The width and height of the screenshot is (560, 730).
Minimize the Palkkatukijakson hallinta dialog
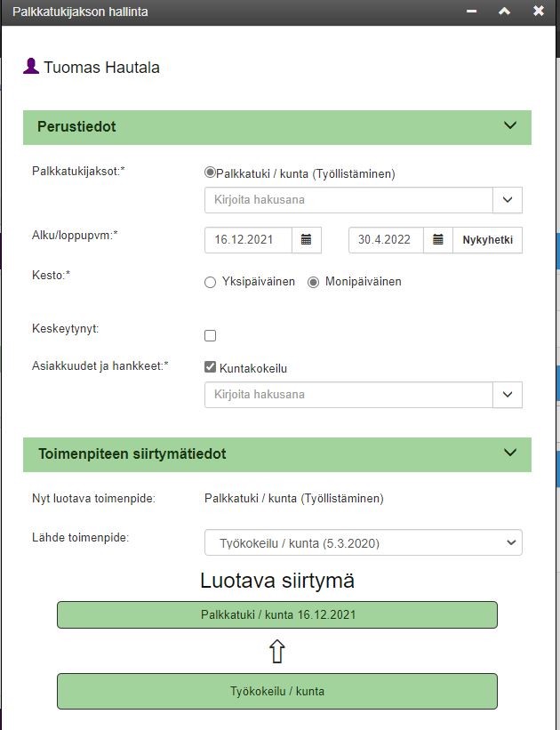tap(471, 12)
